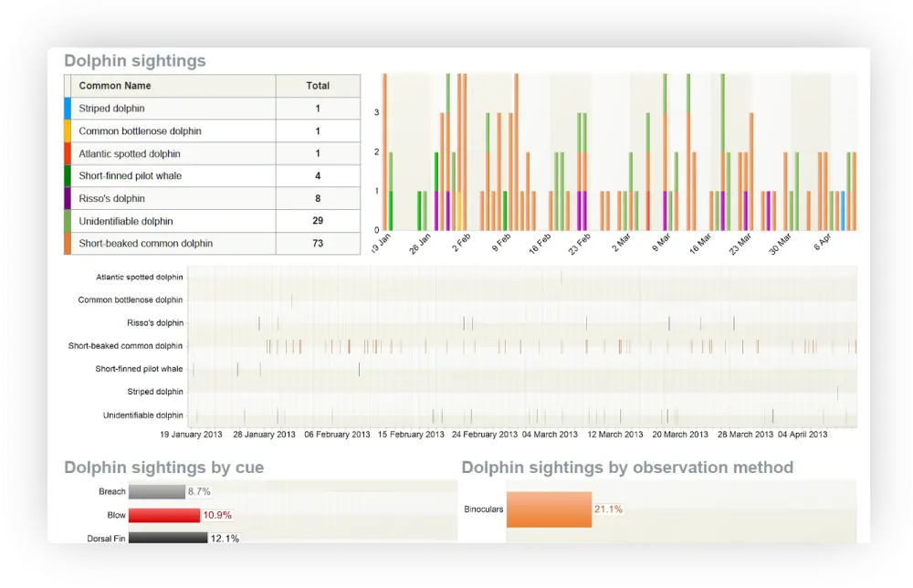The width and height of the screenshot is (913, 588).
Task: Click Risso's dolphin timeline row label
Action: coord(155,323)
